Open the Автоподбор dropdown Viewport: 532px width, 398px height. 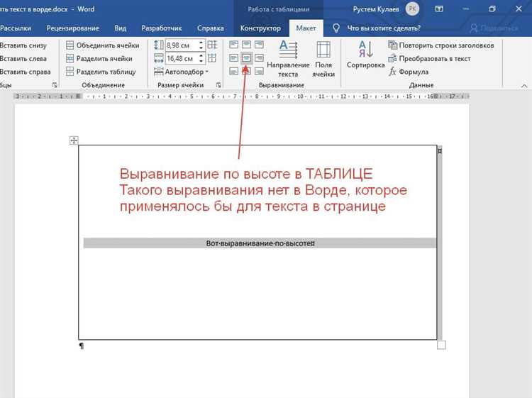(x=181, y=72)
